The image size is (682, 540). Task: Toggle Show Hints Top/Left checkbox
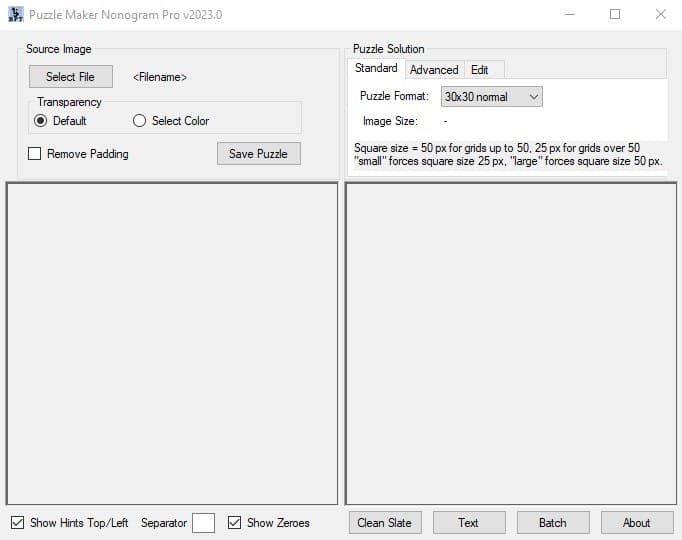click(x=17, y=523)
